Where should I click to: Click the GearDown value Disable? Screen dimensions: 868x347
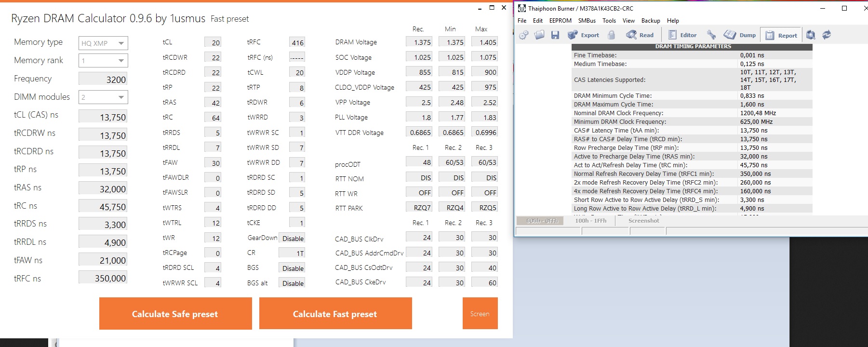pyautogui.click(x=292, y=238)
